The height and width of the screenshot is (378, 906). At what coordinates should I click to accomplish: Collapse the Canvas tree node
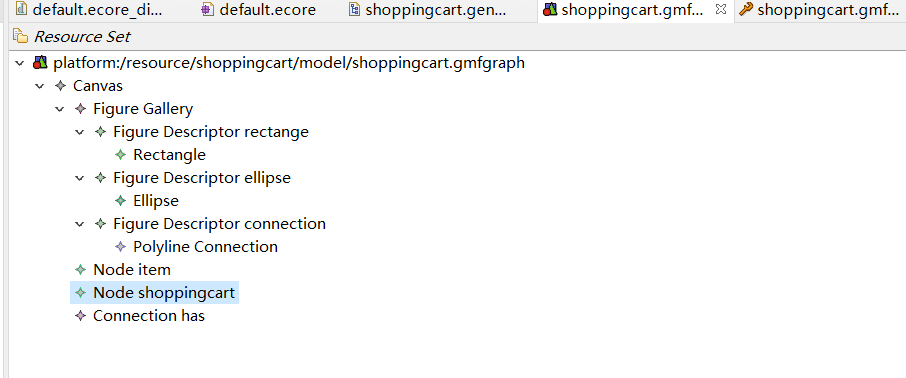[x=40, y=86]
